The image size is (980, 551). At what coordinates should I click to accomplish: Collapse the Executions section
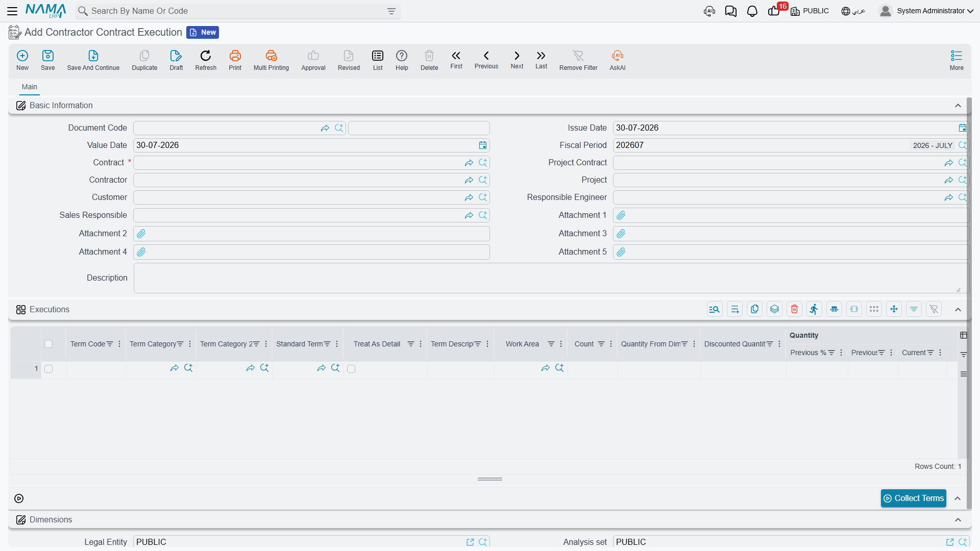point(958,310)
